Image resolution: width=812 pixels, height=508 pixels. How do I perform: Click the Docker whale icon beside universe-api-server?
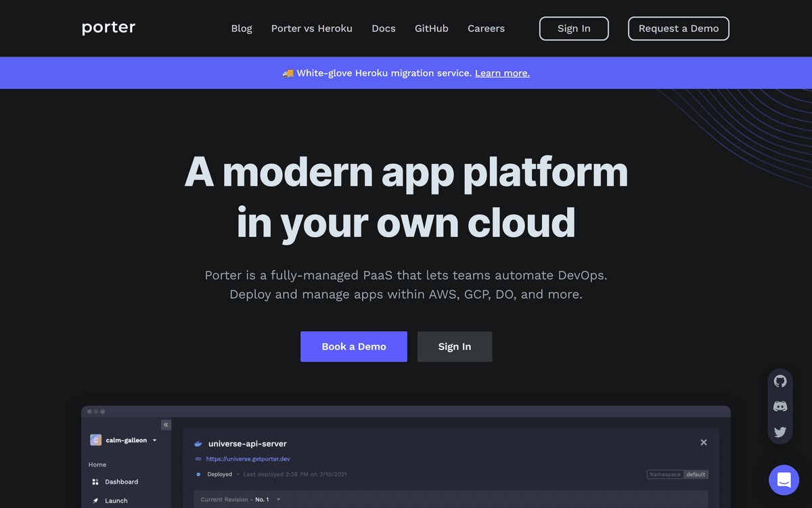tap(198, 444)
